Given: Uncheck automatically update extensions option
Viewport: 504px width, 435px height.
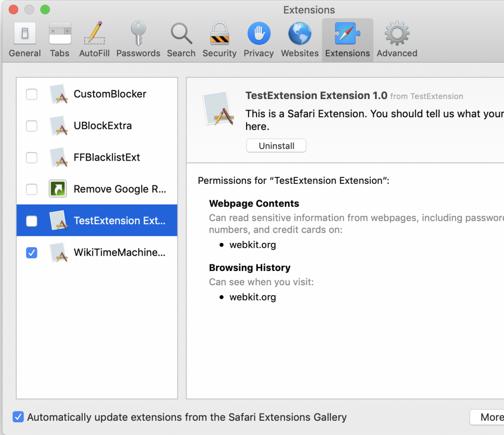Looking at the screenshot, I should (18, 417).
